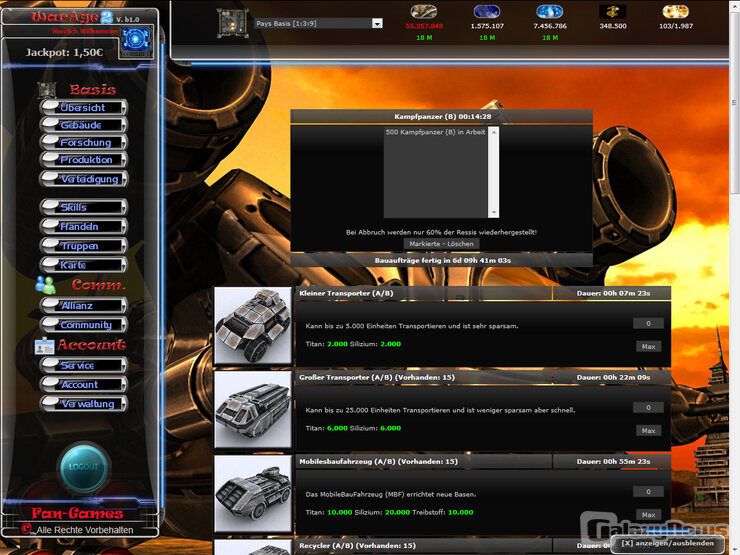Open the Skills menu

[84, 207]
